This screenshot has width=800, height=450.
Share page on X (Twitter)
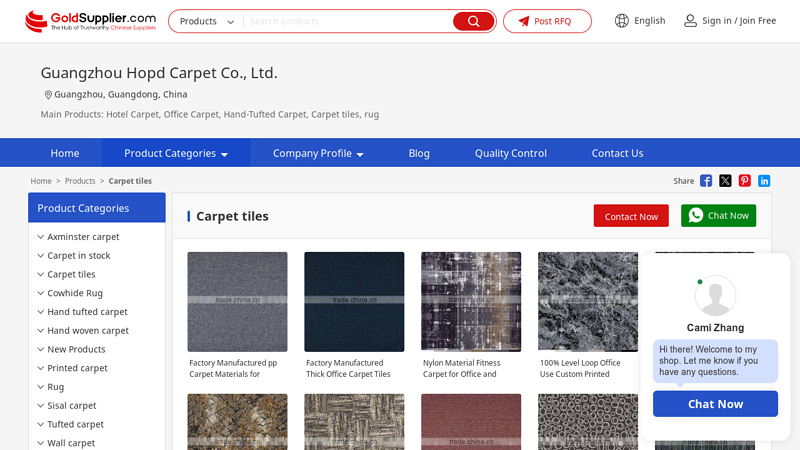pos(725,181)
